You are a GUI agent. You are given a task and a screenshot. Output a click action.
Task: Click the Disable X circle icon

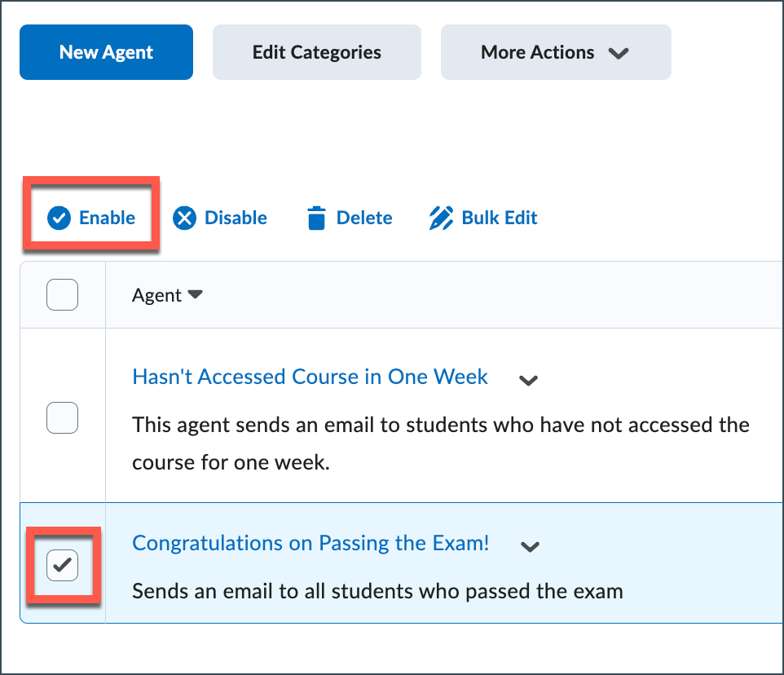coord(185,218)
